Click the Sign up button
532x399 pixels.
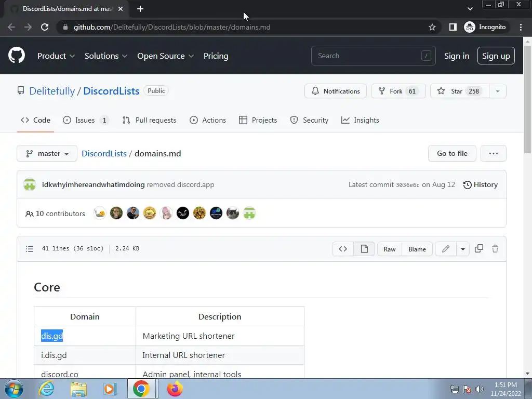pos(496,56)
